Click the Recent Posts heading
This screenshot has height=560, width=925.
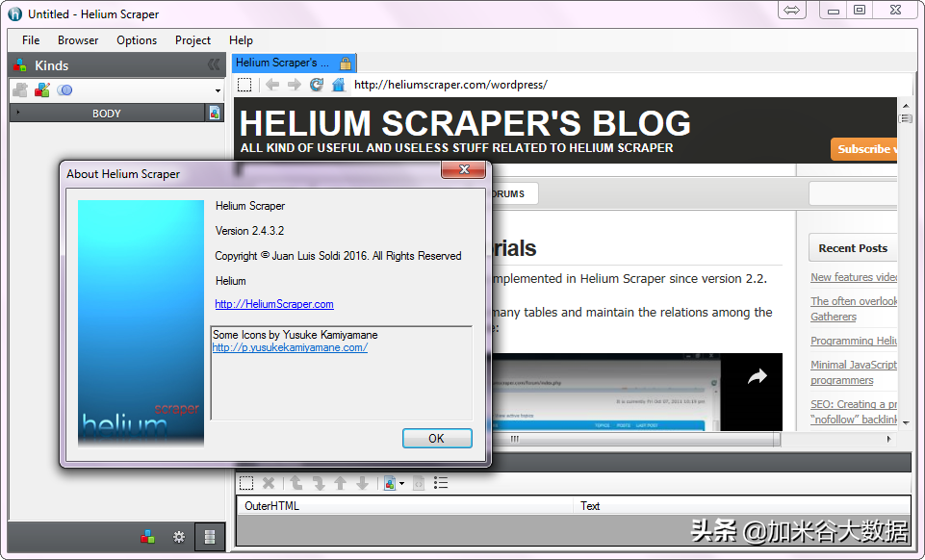pyautogui.click(x=853, y=248)
